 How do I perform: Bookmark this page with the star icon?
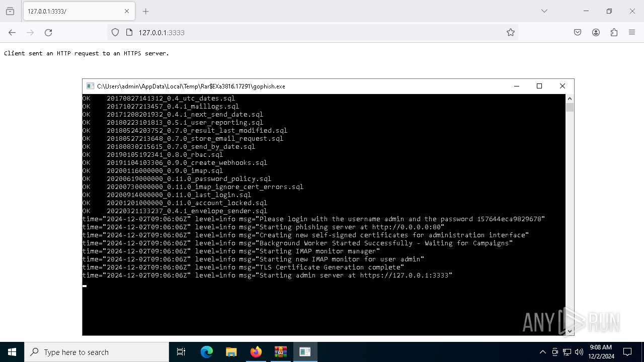click(x=511, y=32)
